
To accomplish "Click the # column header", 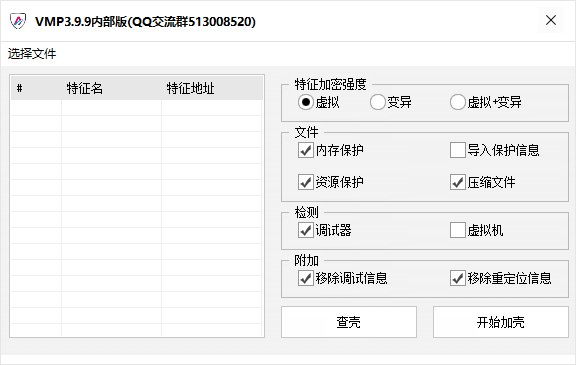I will click(x=36, y=88).
